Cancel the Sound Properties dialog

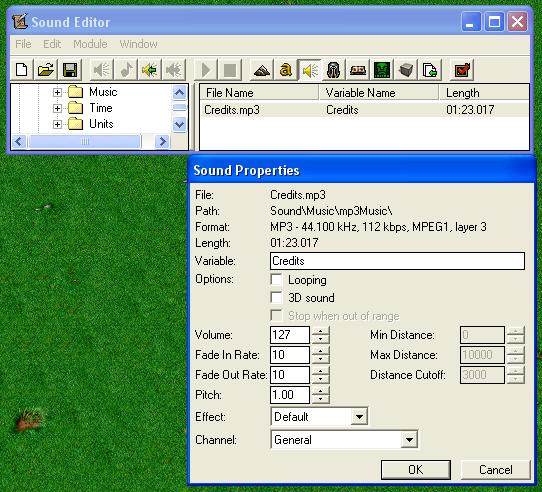(x=496, y=470)
